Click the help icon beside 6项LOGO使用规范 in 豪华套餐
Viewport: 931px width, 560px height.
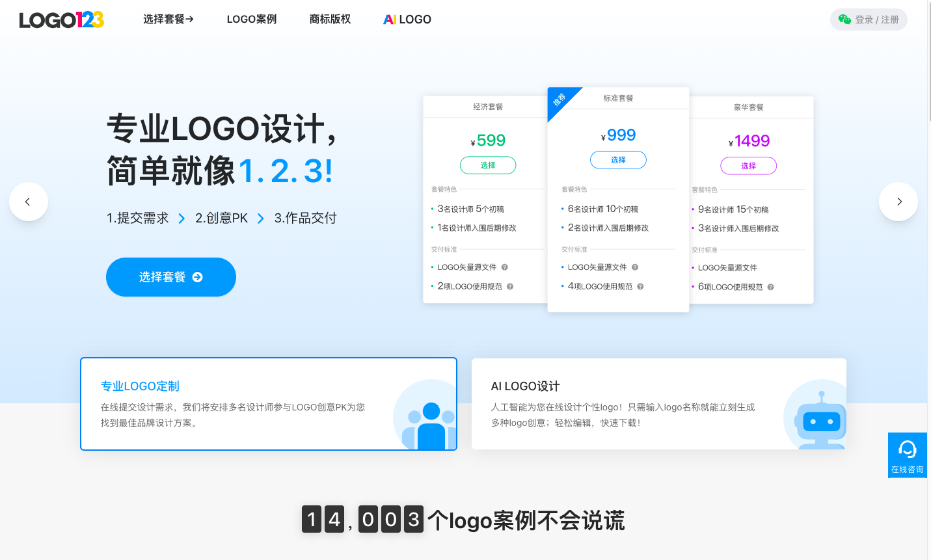tap(770, 286)
